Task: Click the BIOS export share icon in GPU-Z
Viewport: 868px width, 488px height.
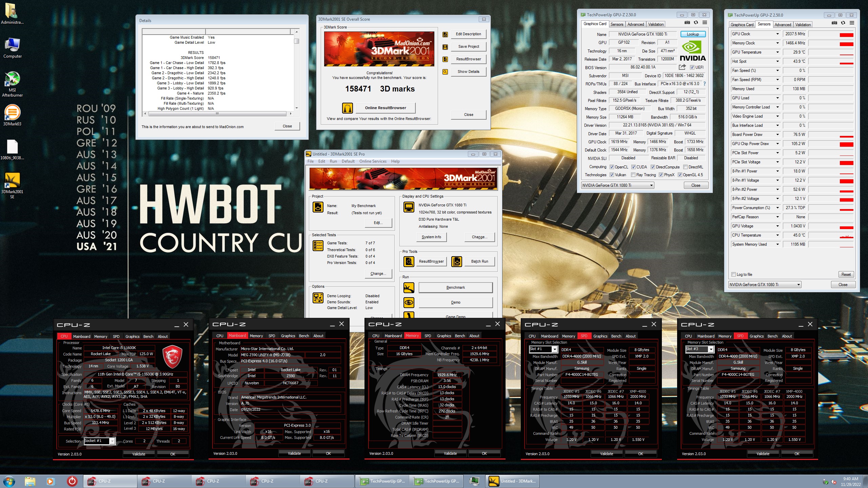Action: [682, 67]
